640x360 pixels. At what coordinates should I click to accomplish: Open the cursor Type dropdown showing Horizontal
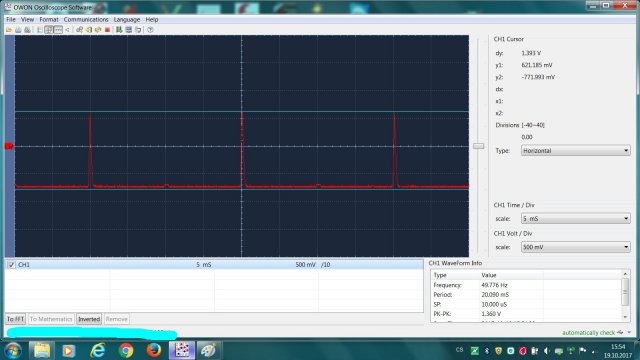pyautogui.click(x=576, y=151)
